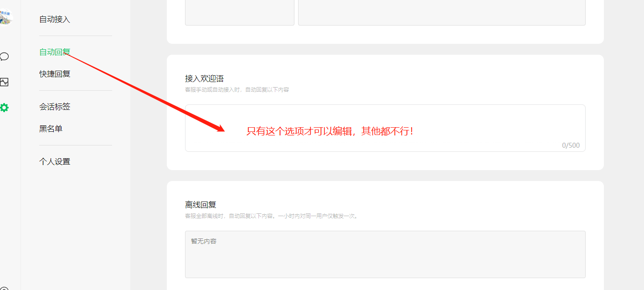Open the 黑名单 page
The width and height of the screenshot is (644, 290).
(x=51, y=129)
